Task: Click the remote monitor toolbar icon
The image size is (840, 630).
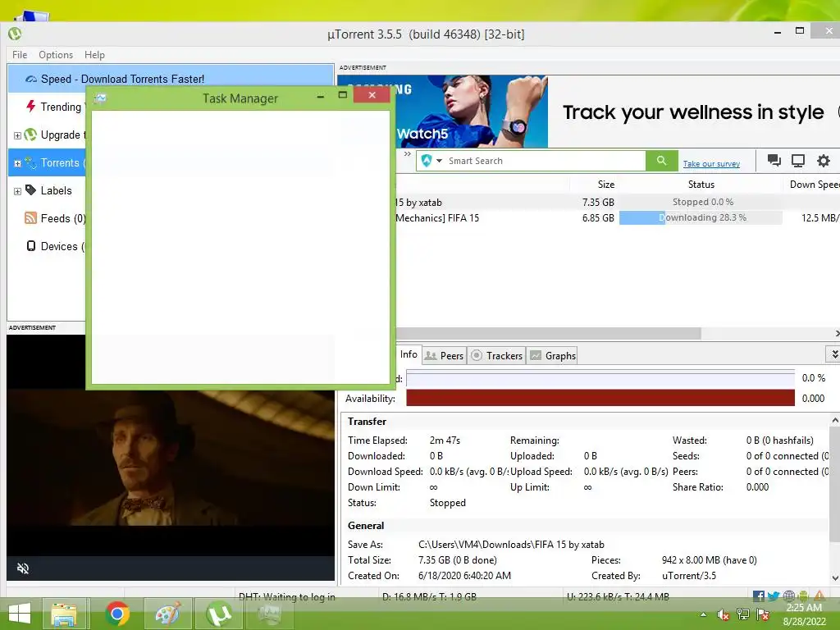Action: (798, 160)
